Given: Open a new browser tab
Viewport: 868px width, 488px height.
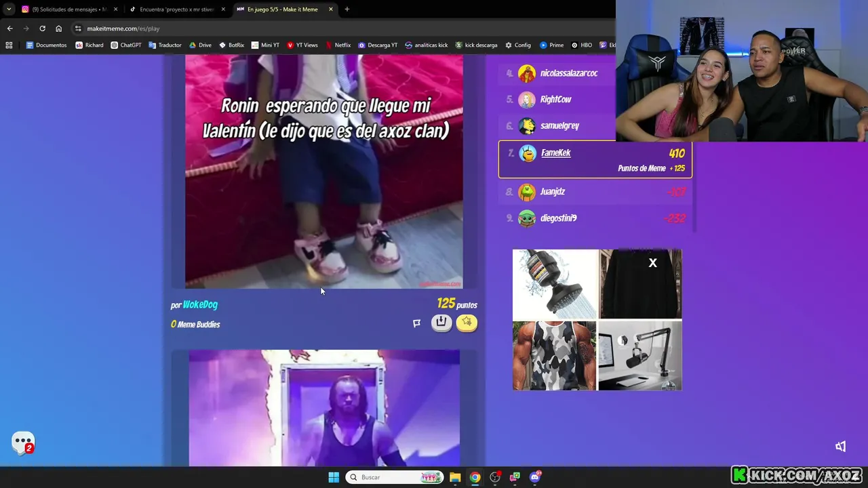Looking at the screenshot, I should 347,9.
